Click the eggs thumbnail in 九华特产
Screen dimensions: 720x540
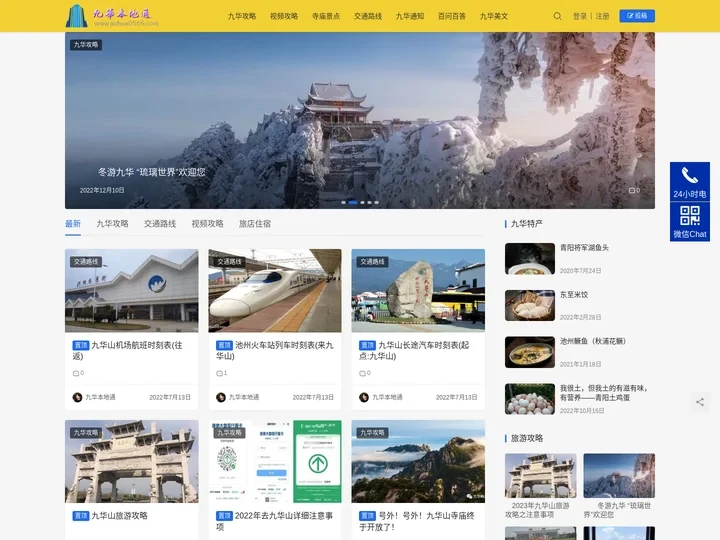(530, 399)
